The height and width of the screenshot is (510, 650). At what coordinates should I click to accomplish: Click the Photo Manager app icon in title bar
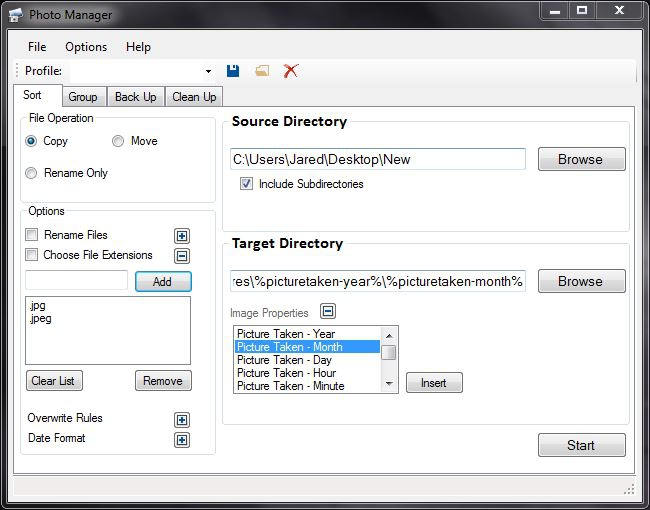tap(16, 15)
